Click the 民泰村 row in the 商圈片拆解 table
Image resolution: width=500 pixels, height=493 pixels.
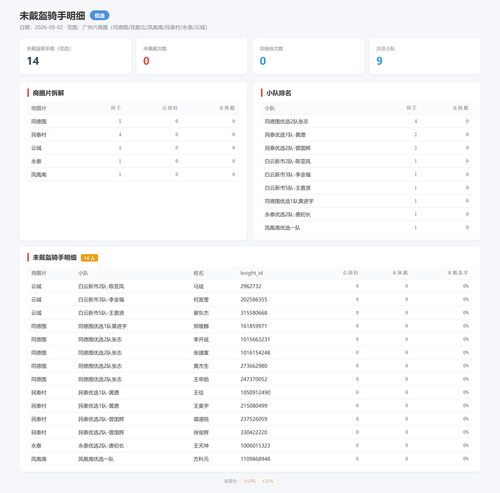133,135
